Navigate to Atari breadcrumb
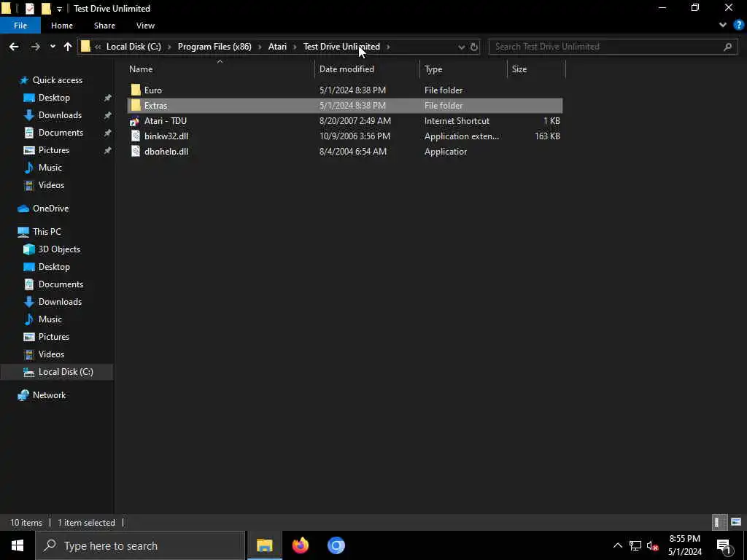Viewport: 747px width, 560px height. [x=277, y=47]
